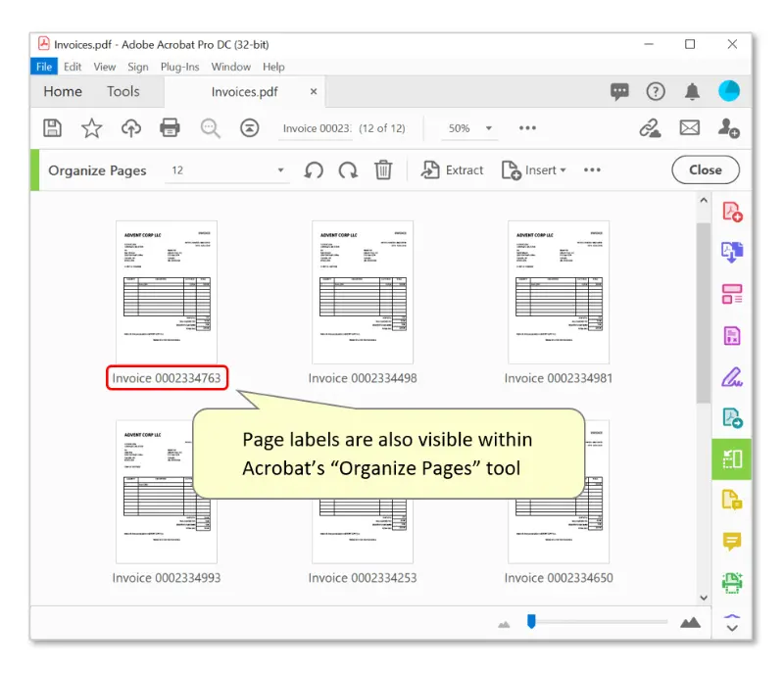Send file by email envelope icon
This screenshot has height=674, width=784.
click(690, 128)
